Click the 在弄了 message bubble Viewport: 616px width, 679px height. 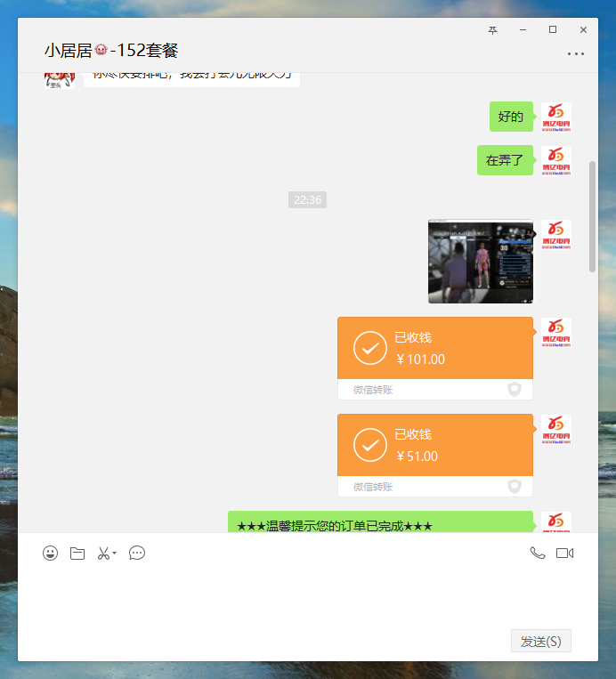505,160
